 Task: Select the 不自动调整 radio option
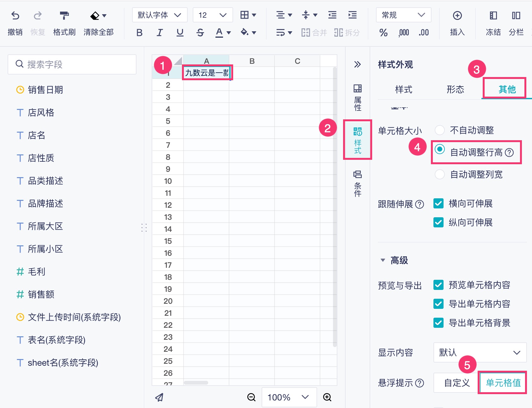tap(439, 130)
